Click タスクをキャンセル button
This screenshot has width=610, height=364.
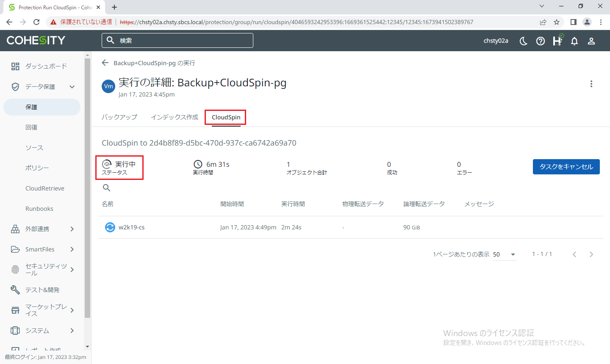tap(566, 167)
